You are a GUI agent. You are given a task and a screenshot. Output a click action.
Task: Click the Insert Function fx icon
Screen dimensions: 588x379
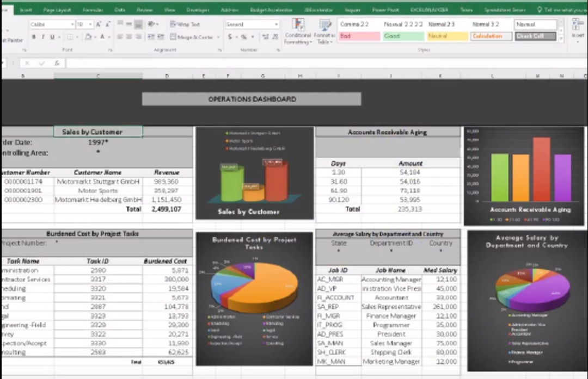click(x=57, y=63)
